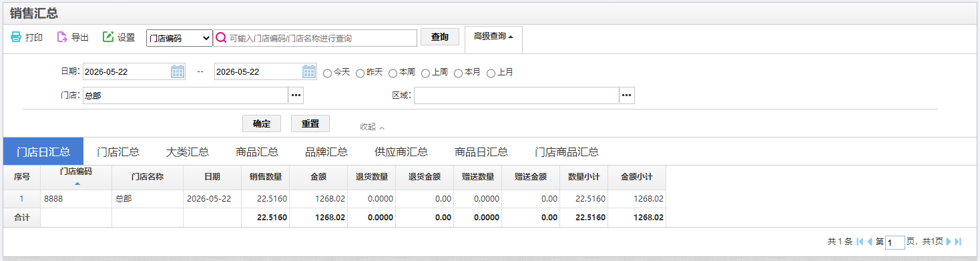Switch to the 商品汇总 tab

257,152
